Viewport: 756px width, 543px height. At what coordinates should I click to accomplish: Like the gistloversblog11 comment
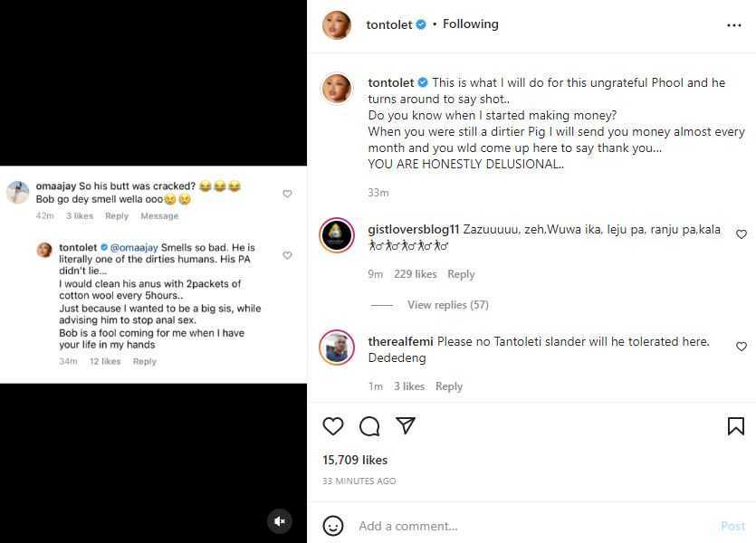click(741, 234)
